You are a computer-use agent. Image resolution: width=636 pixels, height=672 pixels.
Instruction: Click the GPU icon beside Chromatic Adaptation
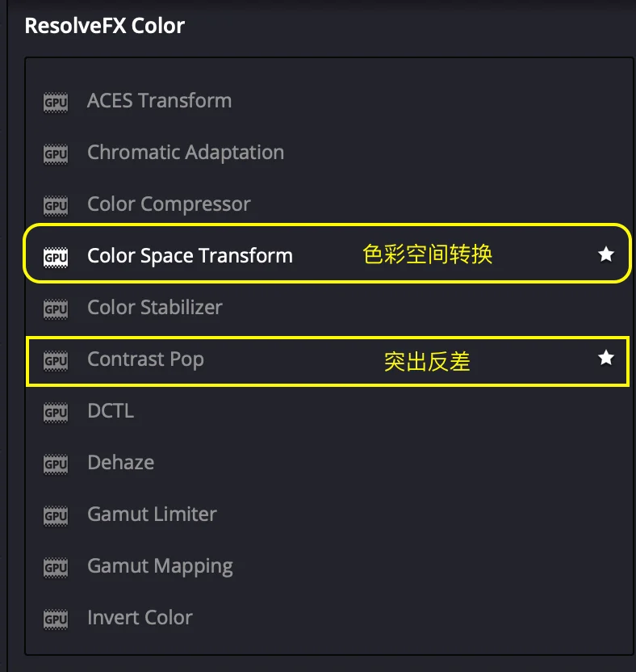(x=56, y=153)
